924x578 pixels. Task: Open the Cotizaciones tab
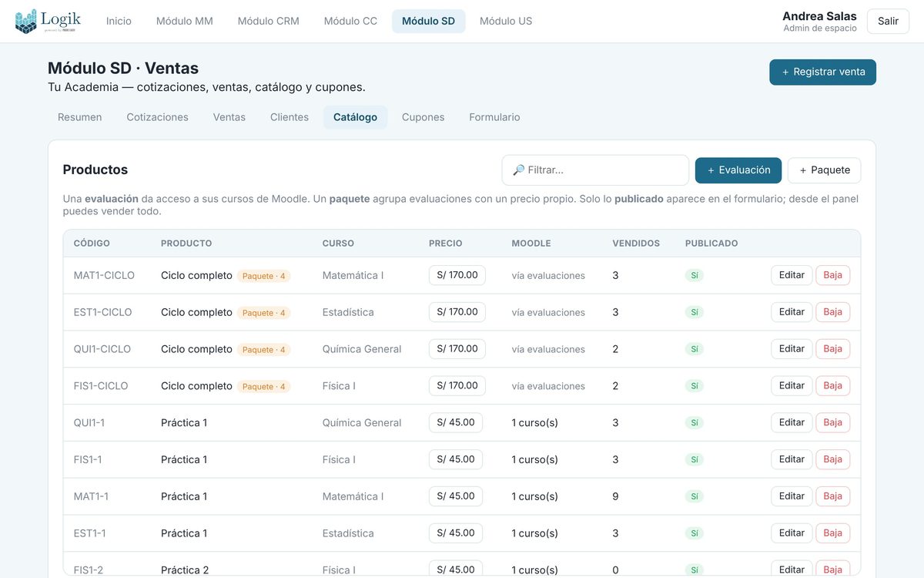[x=158, y=117]
